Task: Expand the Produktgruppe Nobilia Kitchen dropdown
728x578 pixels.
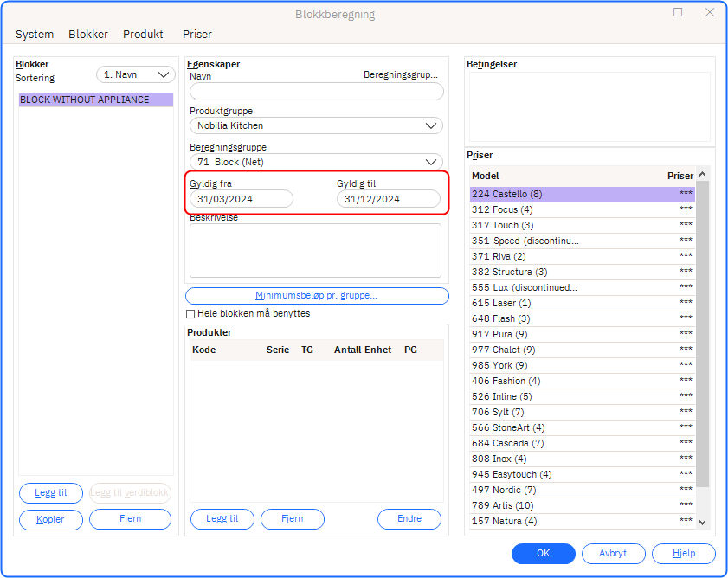Action: [x=316, y=125]
